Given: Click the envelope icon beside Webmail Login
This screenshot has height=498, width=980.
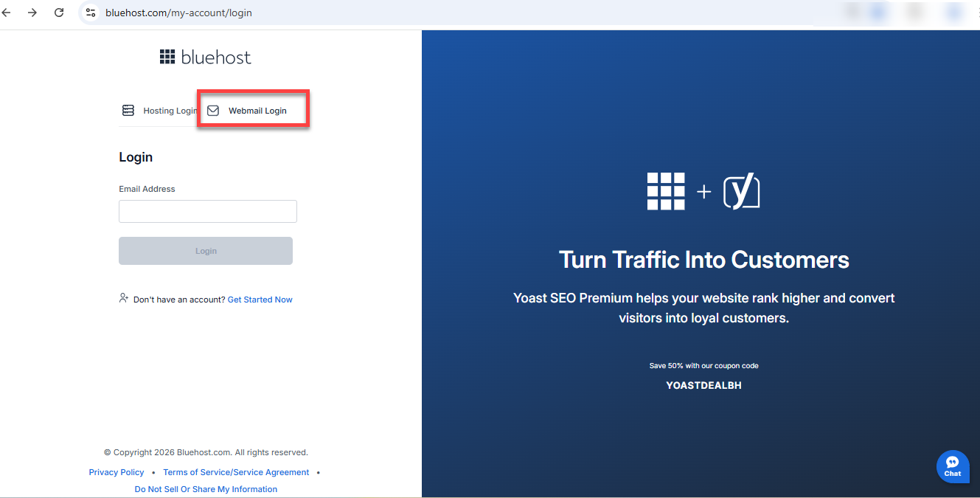Looking at the screenshot, I should 212,110.
